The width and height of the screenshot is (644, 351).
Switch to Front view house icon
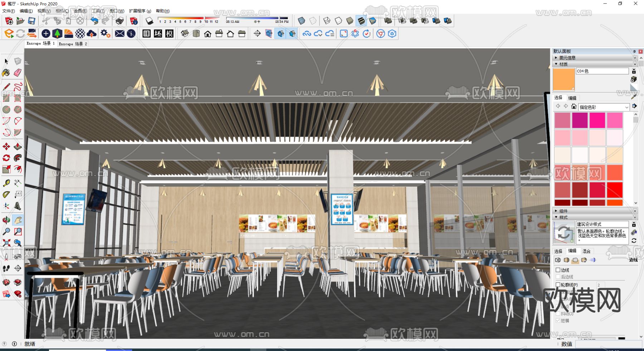(x=208, y=34)
